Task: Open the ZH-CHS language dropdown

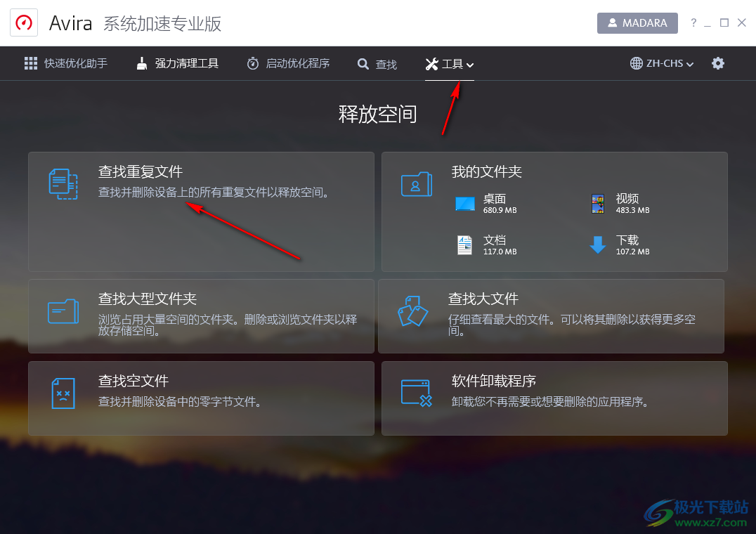Action: (x=660, y=63)
